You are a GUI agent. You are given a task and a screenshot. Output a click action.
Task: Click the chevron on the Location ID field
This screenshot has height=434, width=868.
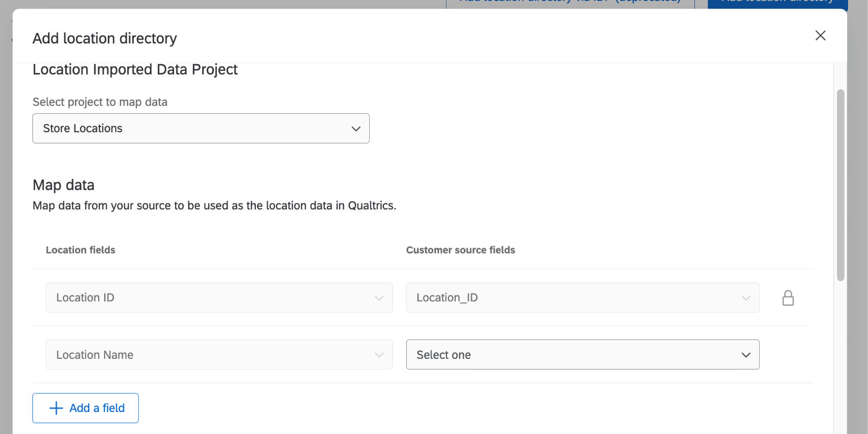point(379,298)
